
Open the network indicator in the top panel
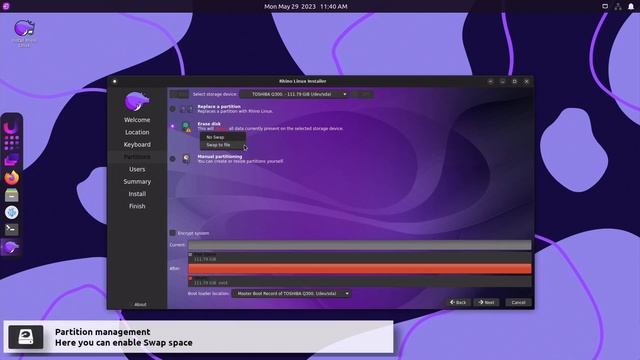coord(618,6)
